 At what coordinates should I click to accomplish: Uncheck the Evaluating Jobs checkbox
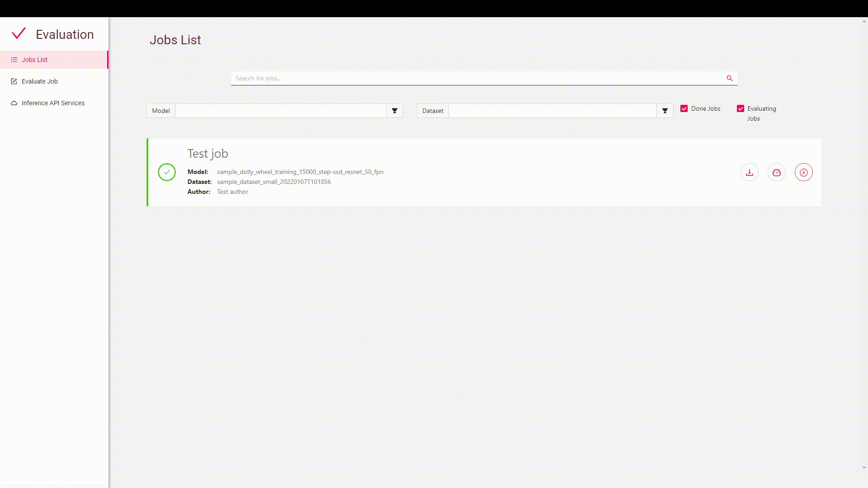click(741, 108)
